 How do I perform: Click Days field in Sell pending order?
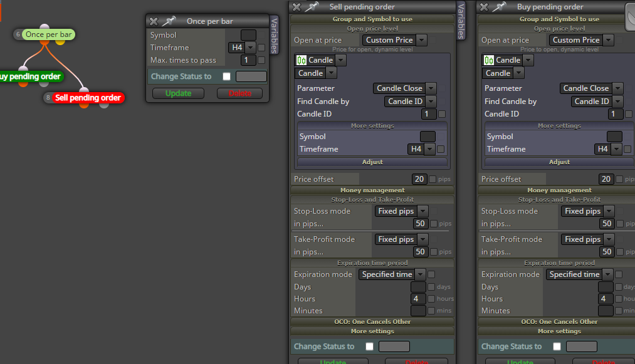pyautogui.click(x=418, y=287)
